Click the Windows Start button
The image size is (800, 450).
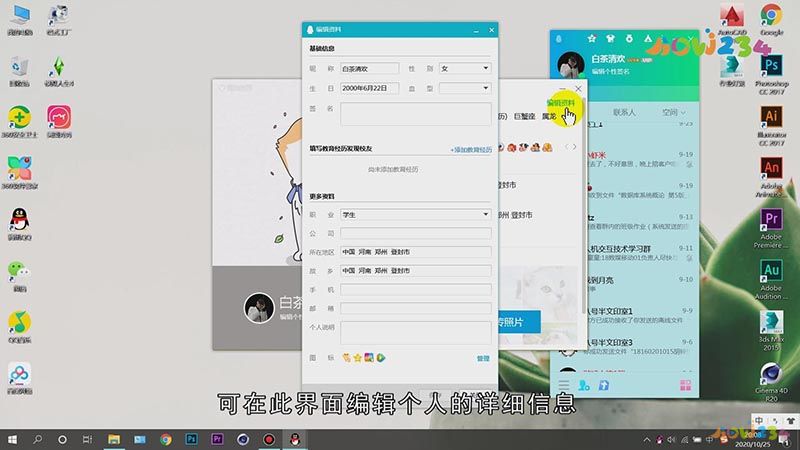[x=12, y=439]
